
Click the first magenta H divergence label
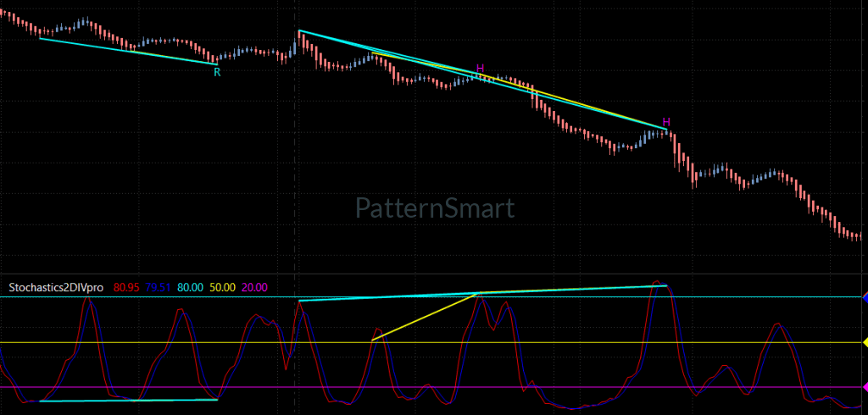[480, 68]
